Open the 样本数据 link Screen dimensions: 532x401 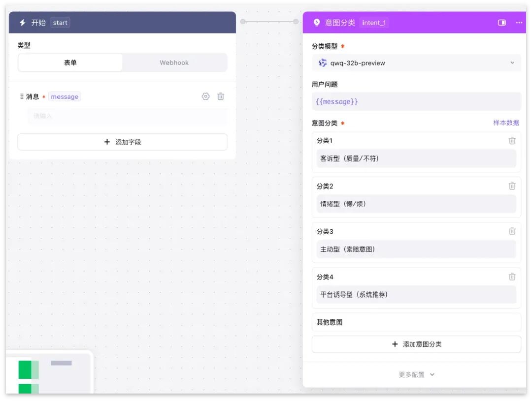coord(506,123)
